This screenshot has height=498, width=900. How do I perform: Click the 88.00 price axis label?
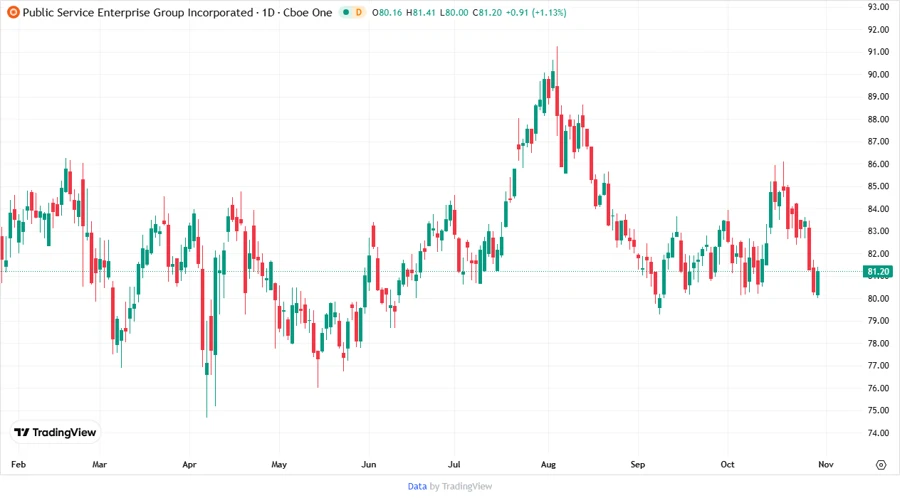878,119
